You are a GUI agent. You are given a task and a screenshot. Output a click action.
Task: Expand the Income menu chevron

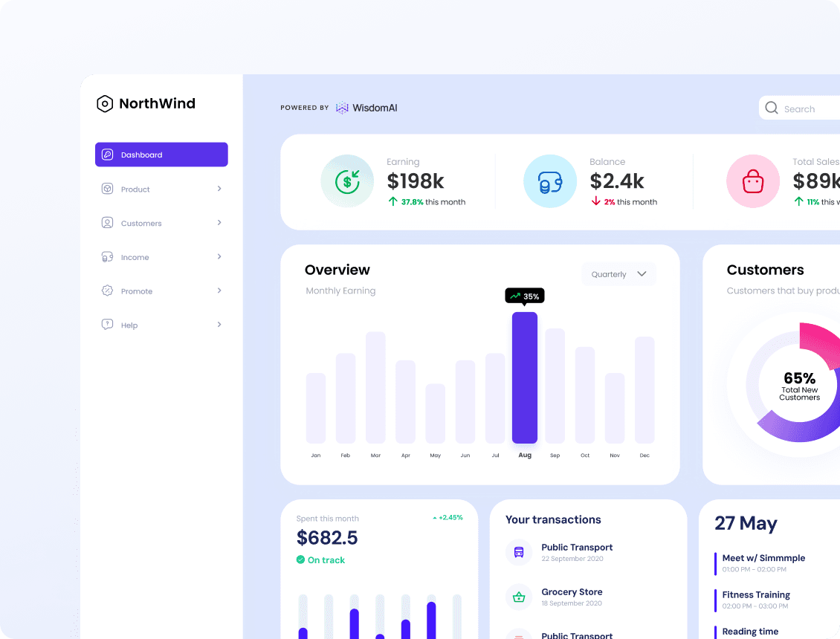(219, 256)
